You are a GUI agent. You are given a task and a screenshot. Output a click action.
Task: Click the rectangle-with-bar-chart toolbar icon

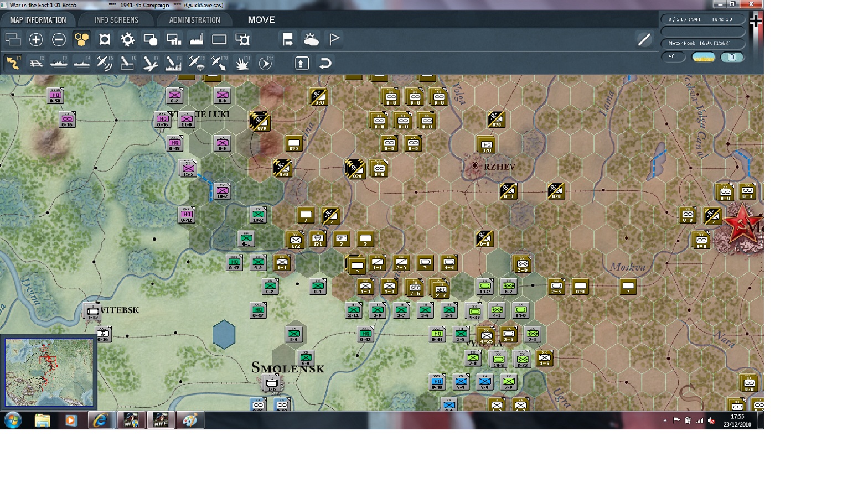[174, 39]
